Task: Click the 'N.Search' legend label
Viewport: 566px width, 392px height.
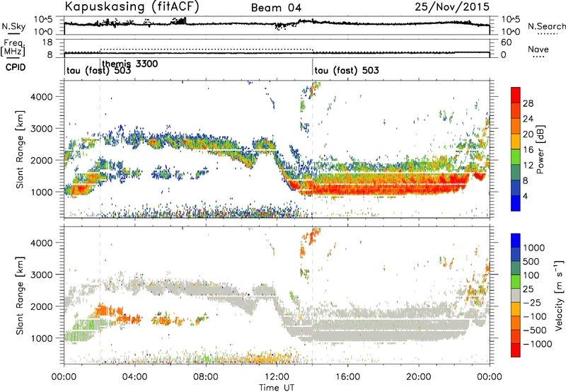Action: 546,26
